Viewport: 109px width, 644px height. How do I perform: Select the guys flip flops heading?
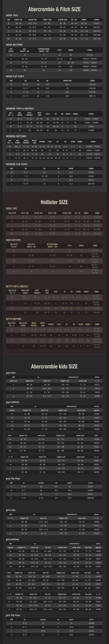(13, 478)
